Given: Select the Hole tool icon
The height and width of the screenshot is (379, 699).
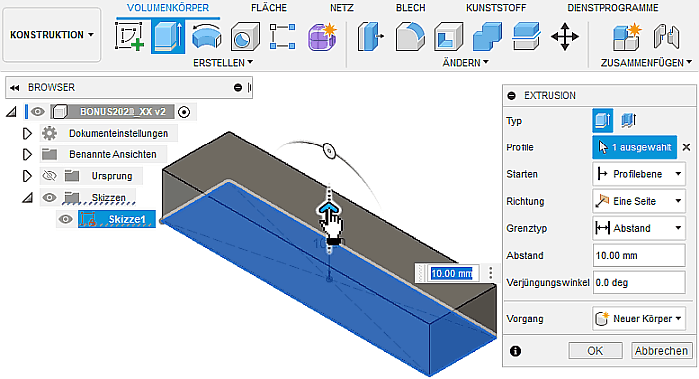Looking at the screenshot, I should [245, 37].
